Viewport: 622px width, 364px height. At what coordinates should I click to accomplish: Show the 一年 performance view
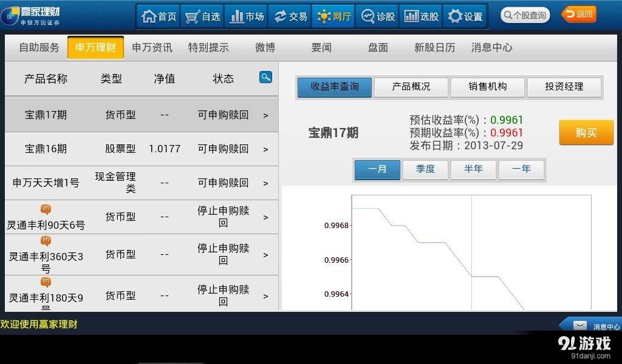coord(521,170)
